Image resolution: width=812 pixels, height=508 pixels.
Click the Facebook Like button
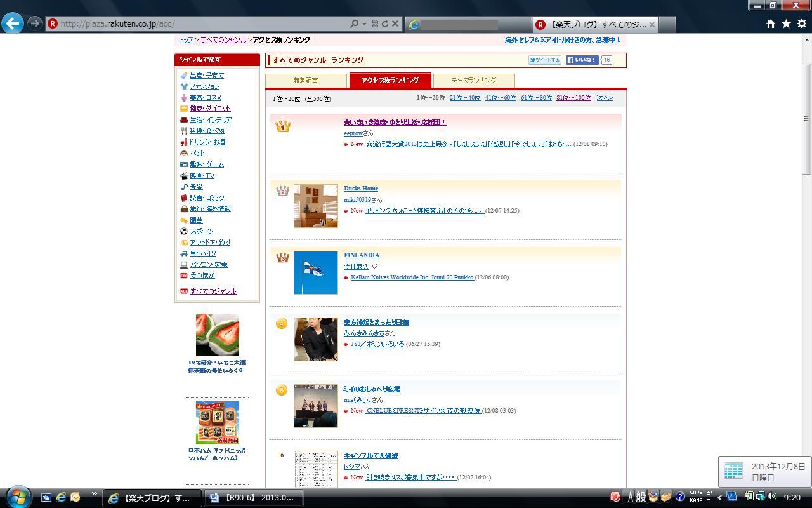point(582,60)
